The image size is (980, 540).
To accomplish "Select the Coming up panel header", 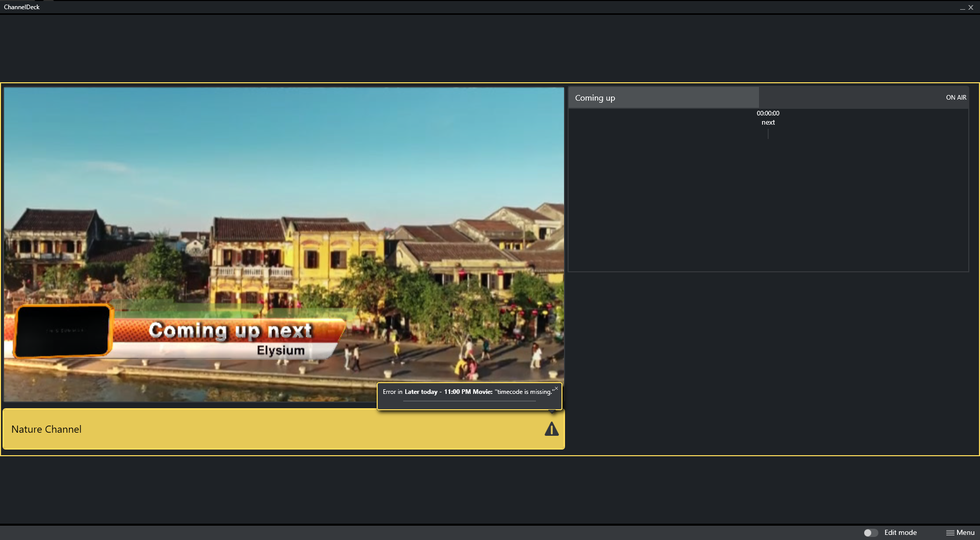I will click(x=663, y=98).
